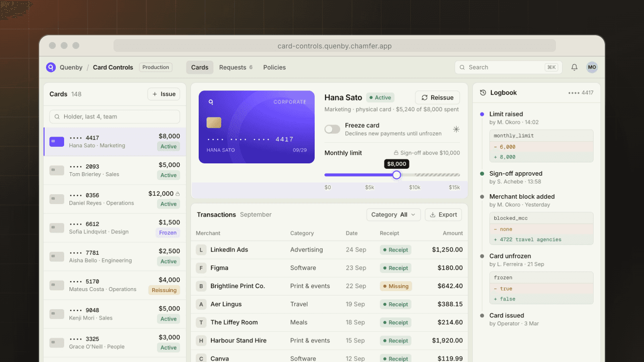This screenshot has width=644, height=362.
Task: Click card icon for 6612 Sofia Lindqvist
Action: (x=57, y=228)
